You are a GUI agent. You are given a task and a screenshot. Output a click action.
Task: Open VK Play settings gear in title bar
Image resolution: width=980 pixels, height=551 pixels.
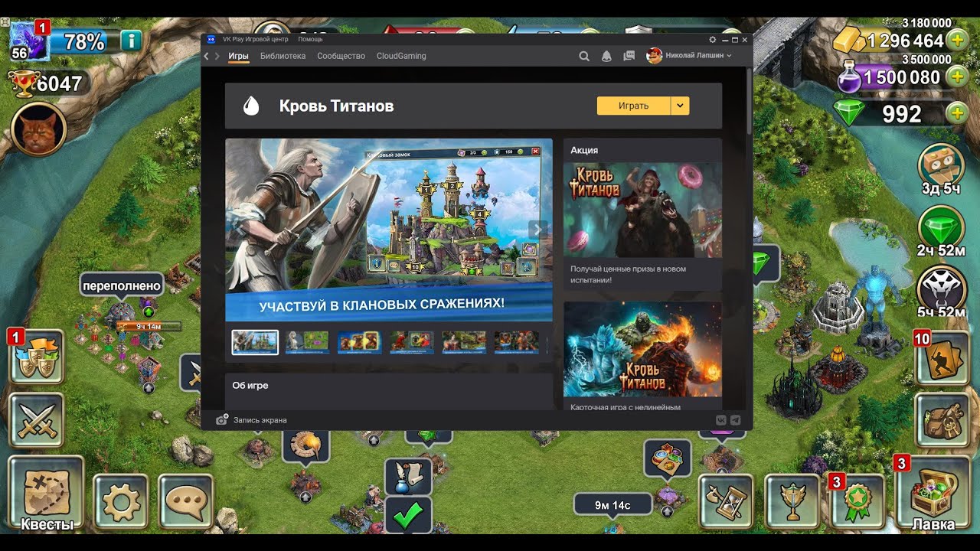(713, 39)
